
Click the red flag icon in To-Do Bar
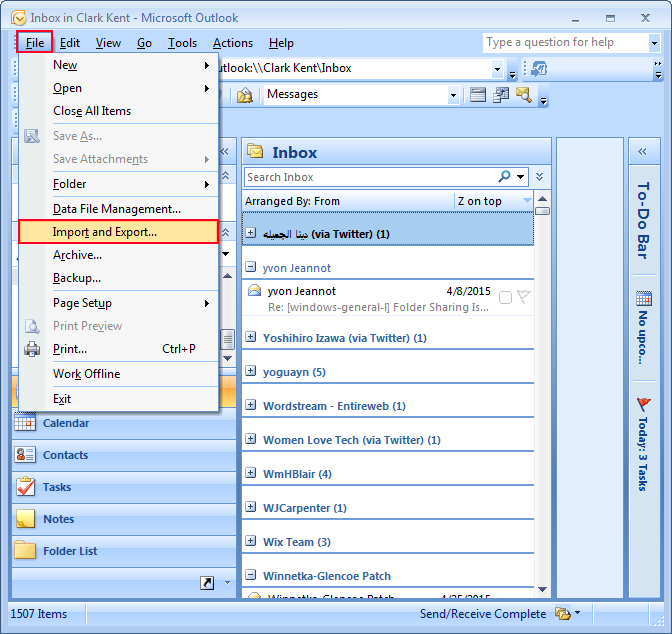click(644, 403)
